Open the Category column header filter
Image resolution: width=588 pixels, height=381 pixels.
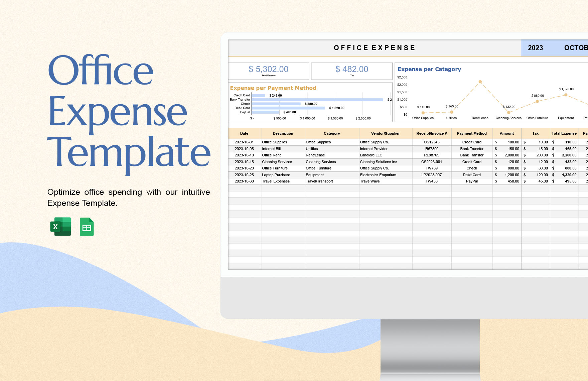[331, 133]
